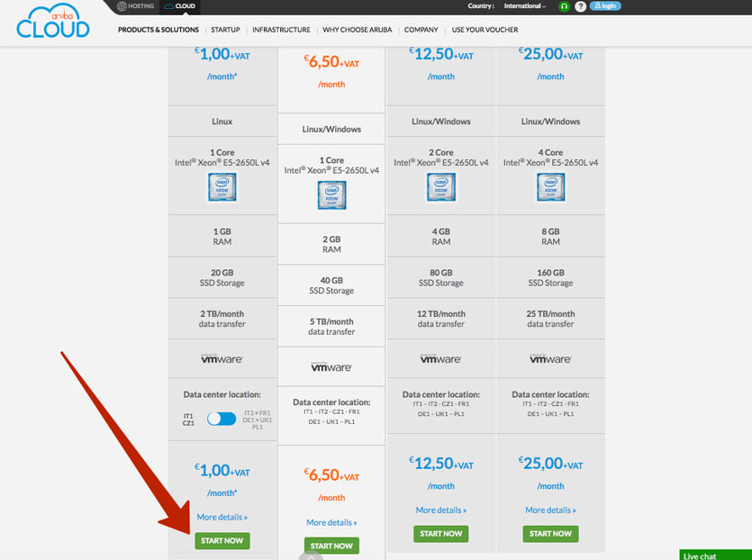Start now with the €25,00 plan
Screen dimensions: 752x560
(550, 534)
